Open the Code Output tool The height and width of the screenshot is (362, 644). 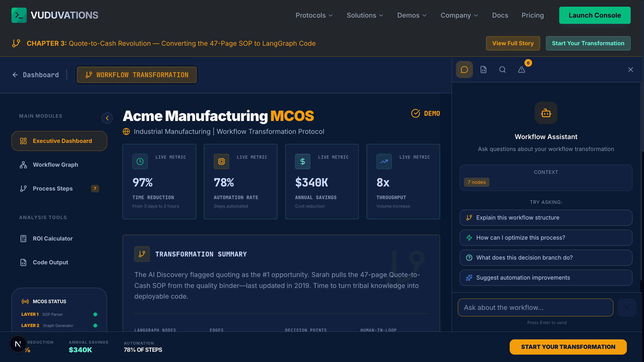point(59,262)
